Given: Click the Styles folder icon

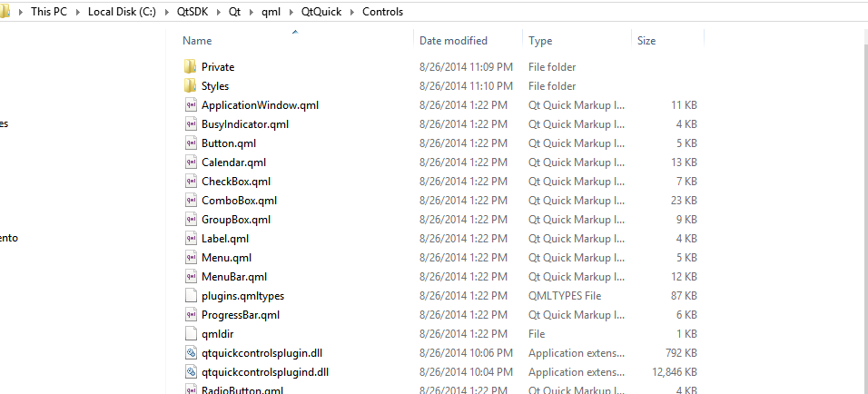Looking at the screenshot, I should (x=190, y=86).
